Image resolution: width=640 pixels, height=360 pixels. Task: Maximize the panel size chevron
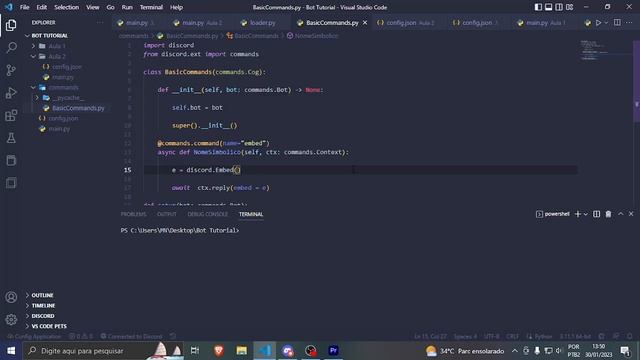620,214
